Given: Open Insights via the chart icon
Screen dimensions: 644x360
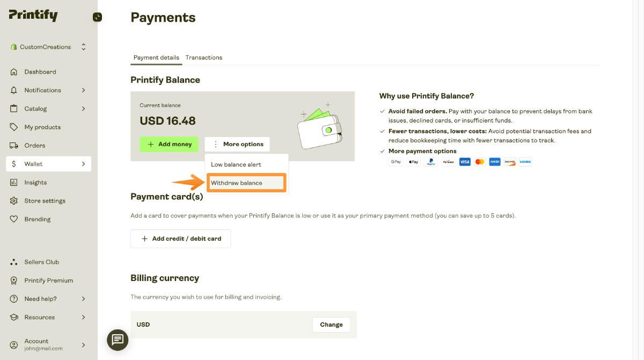Looking at the screenshot, I should tap(13, 182).
